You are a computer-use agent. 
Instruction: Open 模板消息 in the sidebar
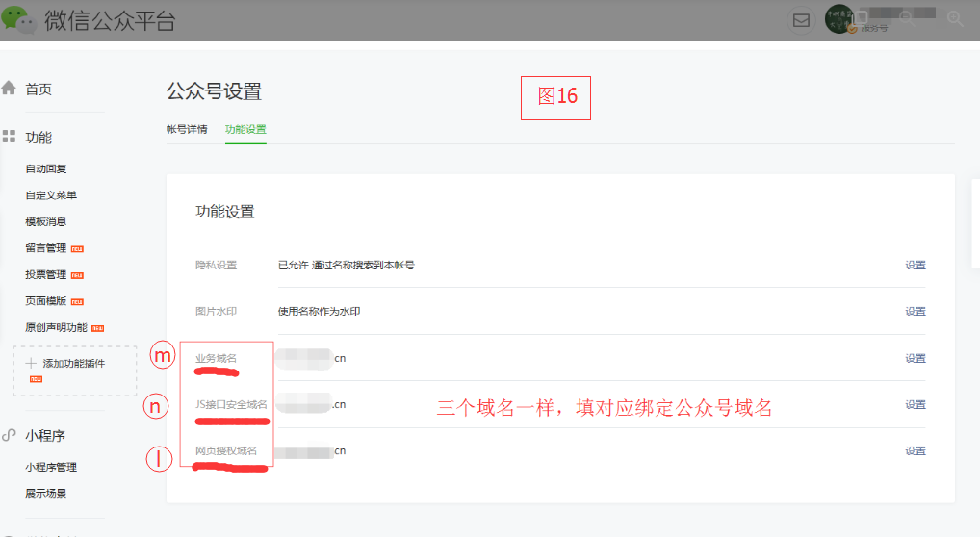click(x=45, y=222)
